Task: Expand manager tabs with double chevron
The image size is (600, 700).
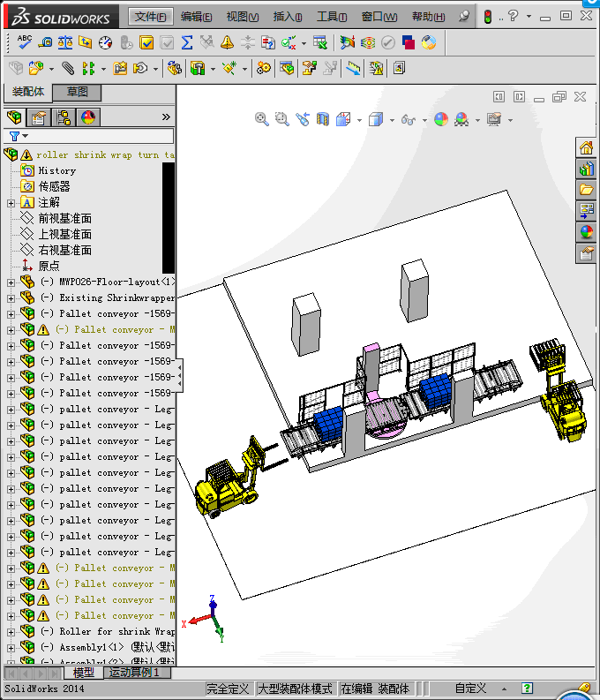Action: coord(166,117)
